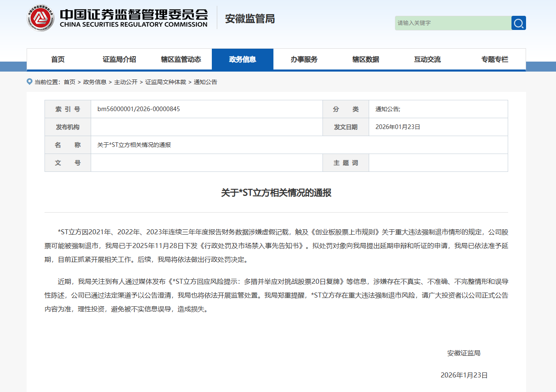Open the 互动交流 page
Screen dimensions: 556x392
pos(427,59)
